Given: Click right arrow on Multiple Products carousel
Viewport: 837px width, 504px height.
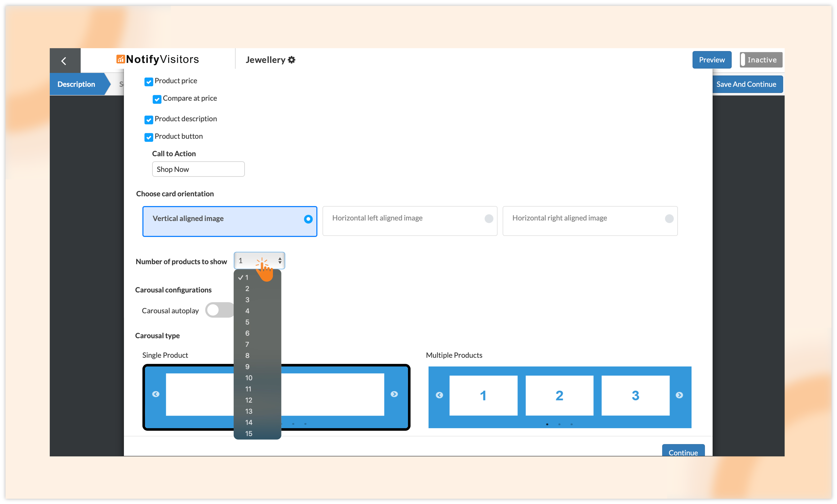Looking at the screenshot, I should pos(679,395).
